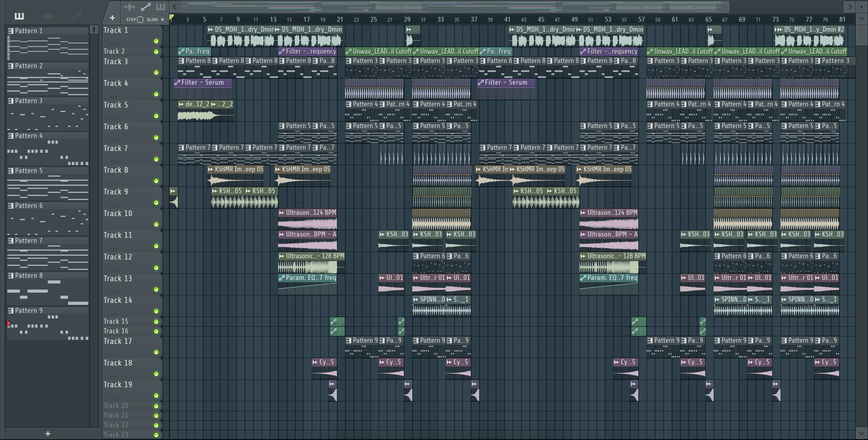Open the menu of the first SPINN clip on Track 14
The image size is (868, 440).
416,300
